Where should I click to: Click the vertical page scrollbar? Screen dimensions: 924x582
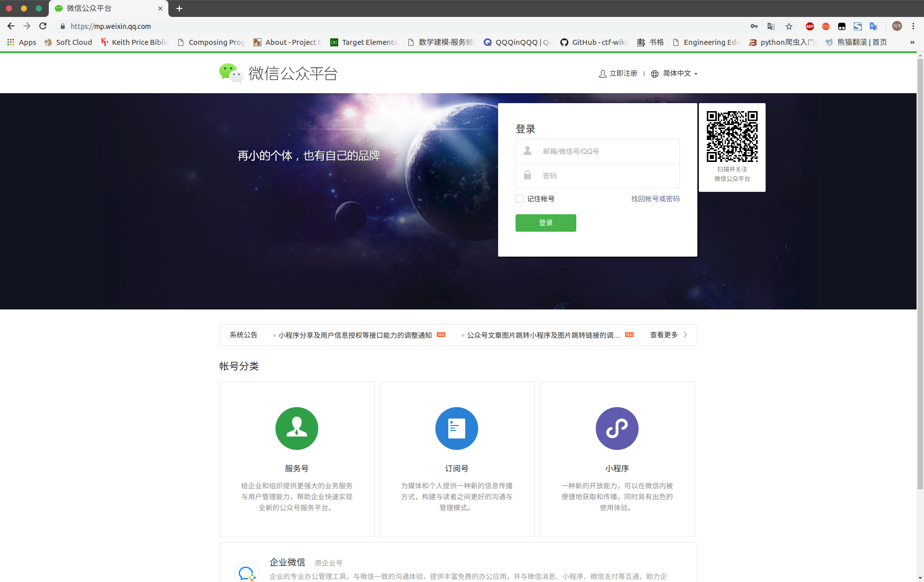click(x=920, y=274)
